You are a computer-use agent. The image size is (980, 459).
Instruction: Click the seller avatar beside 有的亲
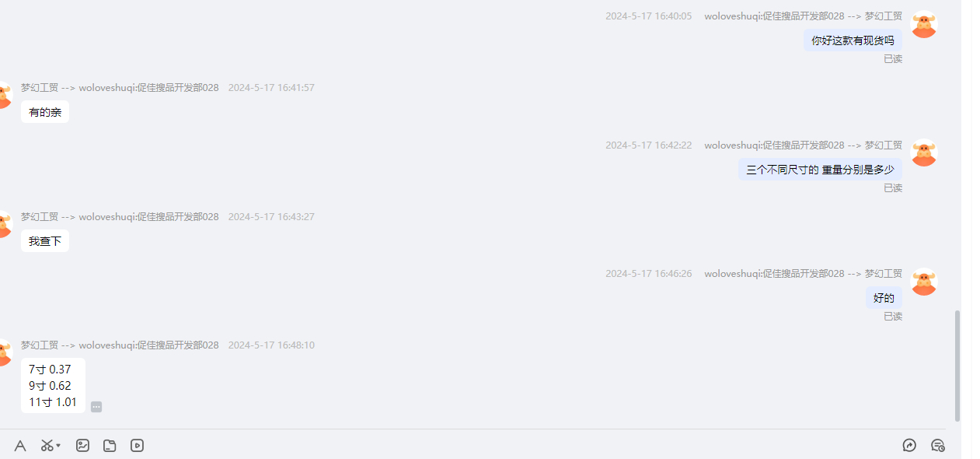click(5, 95)
